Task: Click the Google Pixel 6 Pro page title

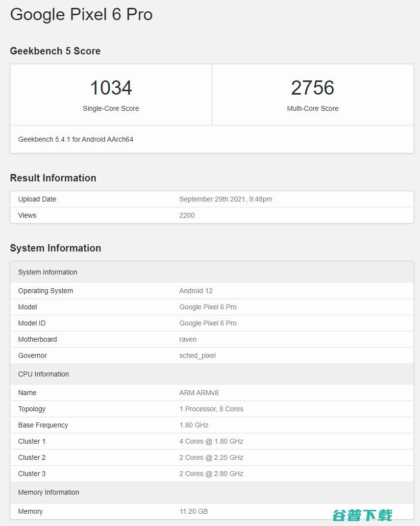Action: [x=81, y=15]
